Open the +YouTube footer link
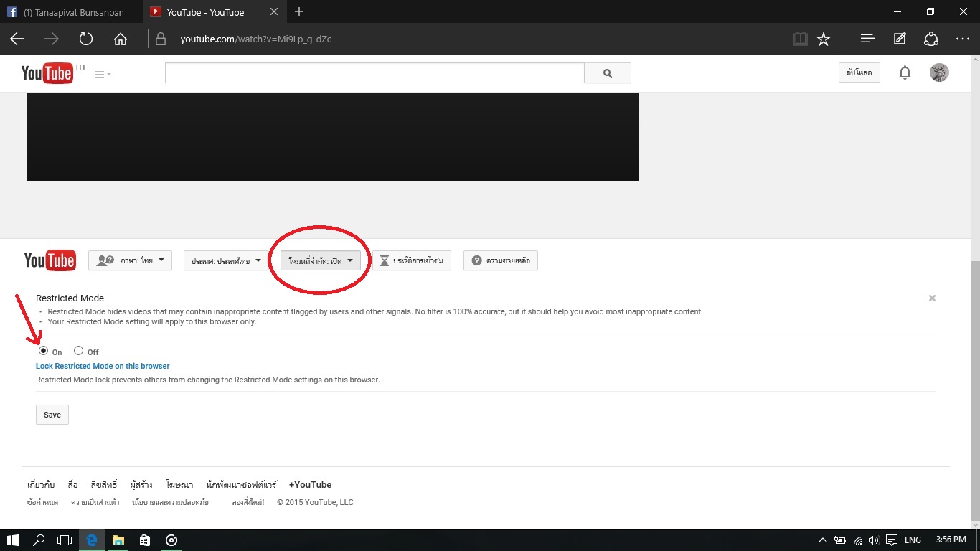The image size is (980, 551). 310,485
